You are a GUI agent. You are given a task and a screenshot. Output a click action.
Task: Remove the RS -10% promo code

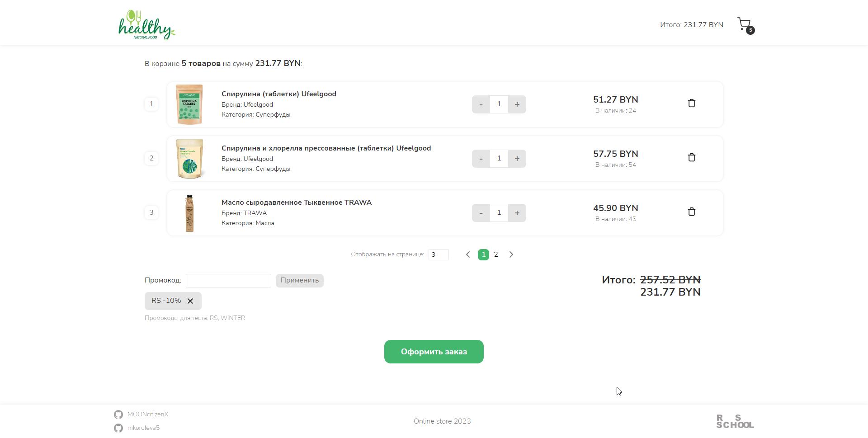point(190,301)
